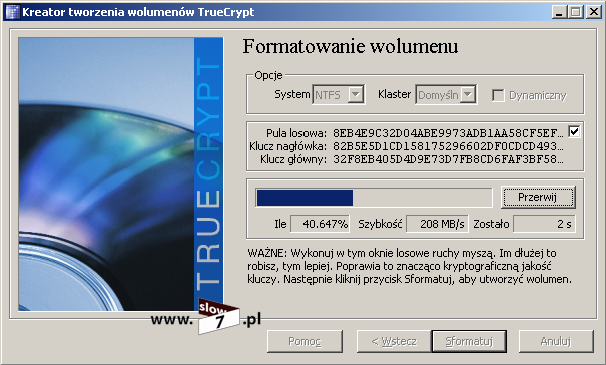Click the TrueCrypt title bar app icon
The width and height of the screenshot is (606, 365).
click(x=12, y=12)
